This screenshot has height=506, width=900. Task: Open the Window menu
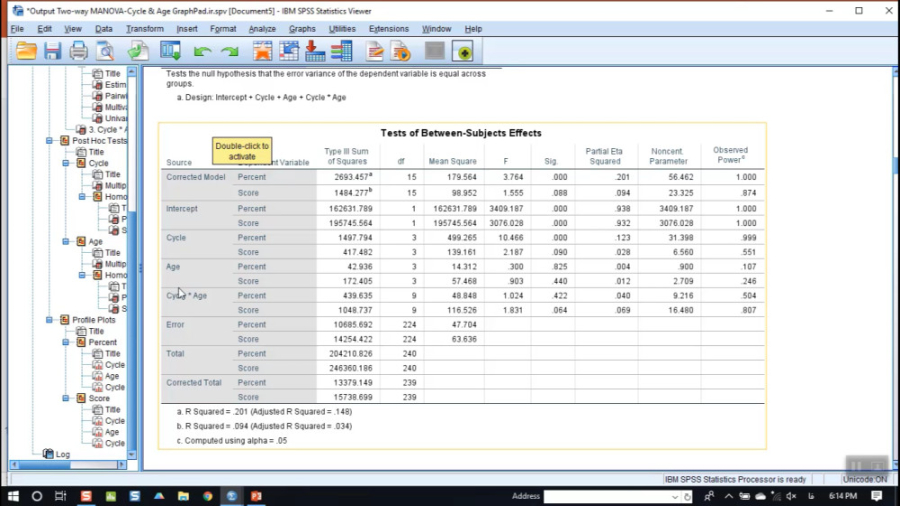point(436,29)
